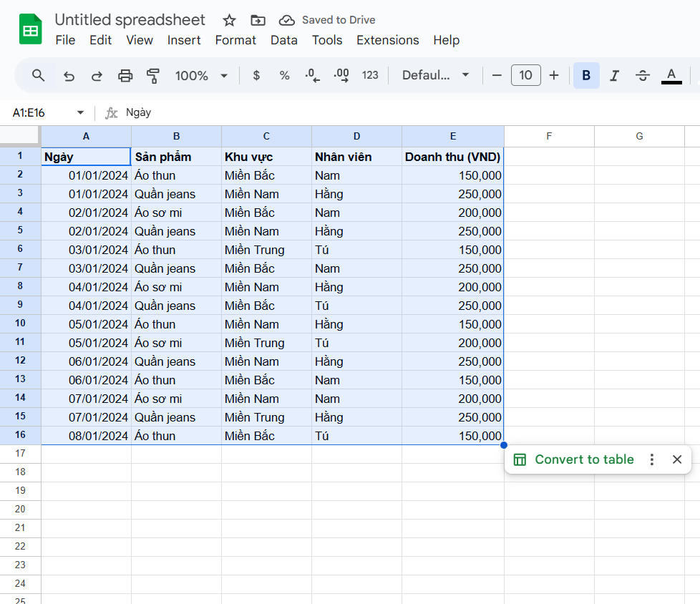Dismiss the Convert to table suggestion

click(x=677, y=459)
